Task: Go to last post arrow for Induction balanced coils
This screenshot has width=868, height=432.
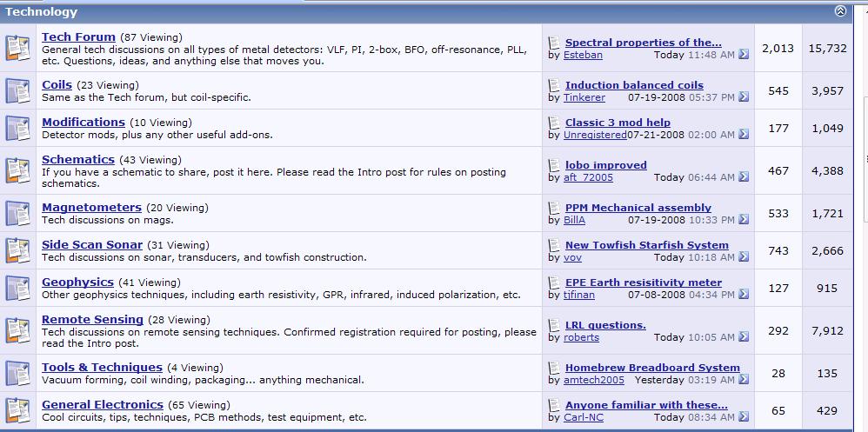Action: pos(744,97)
